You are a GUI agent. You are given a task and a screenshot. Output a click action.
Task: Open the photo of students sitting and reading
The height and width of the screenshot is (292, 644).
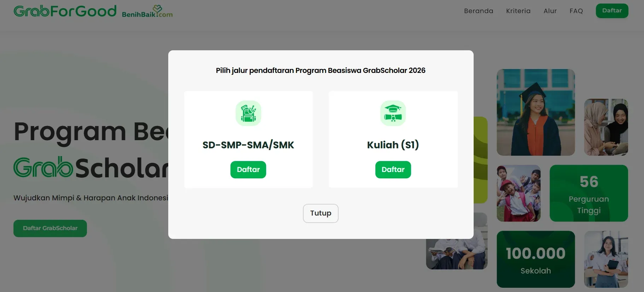coord(457,254)
